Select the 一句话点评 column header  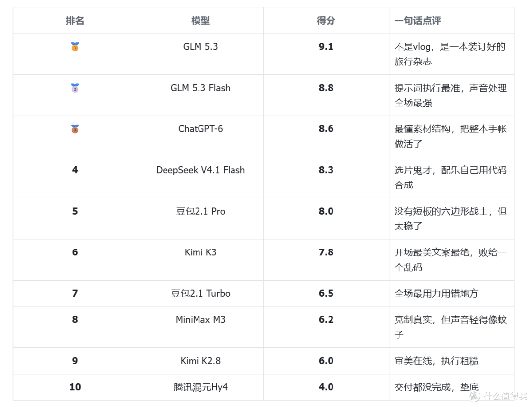click(x=418, y=21)
